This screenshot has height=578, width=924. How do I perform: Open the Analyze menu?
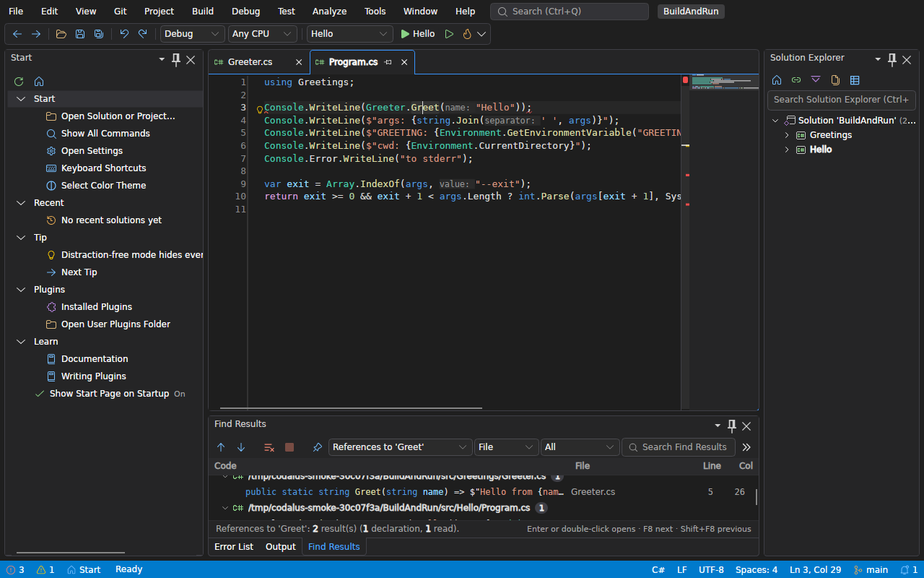329,12
